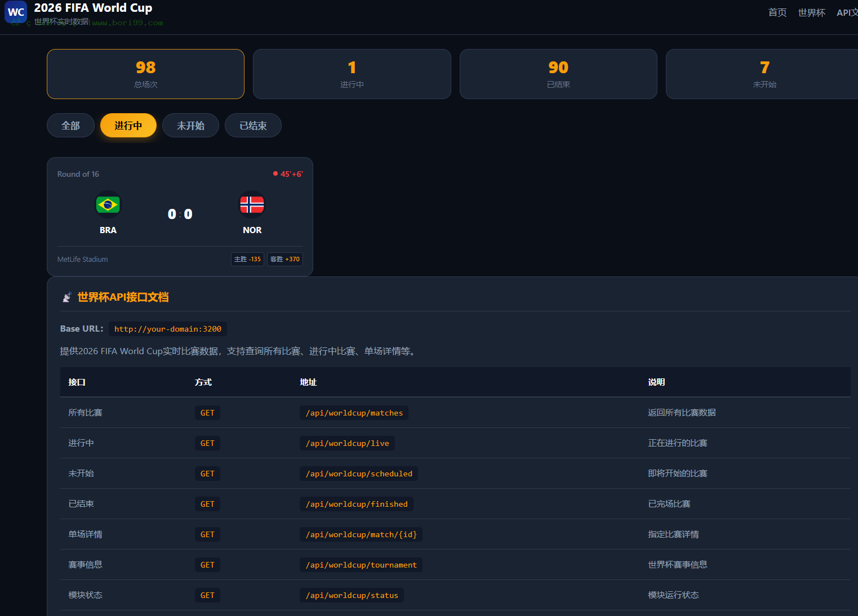Click the MetLife Stadium venue text
This screenshot has width=858, height=616.
click(82, 260)
